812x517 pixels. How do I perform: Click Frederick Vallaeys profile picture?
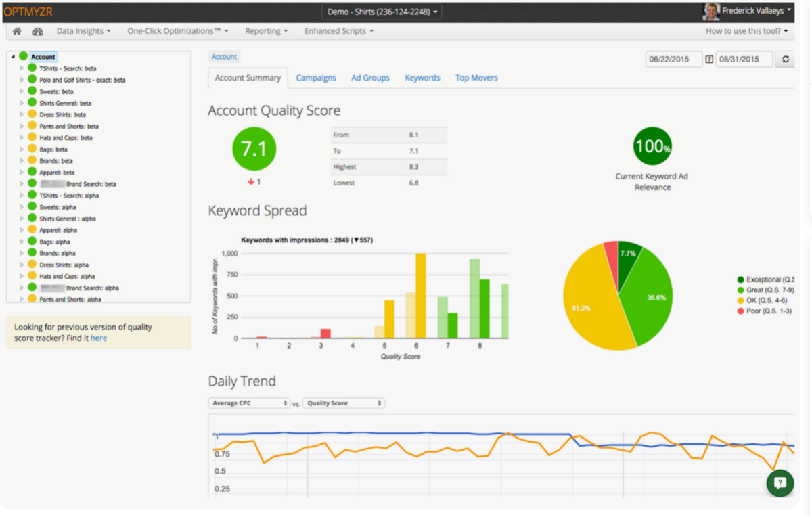click(x=711, y=11)
